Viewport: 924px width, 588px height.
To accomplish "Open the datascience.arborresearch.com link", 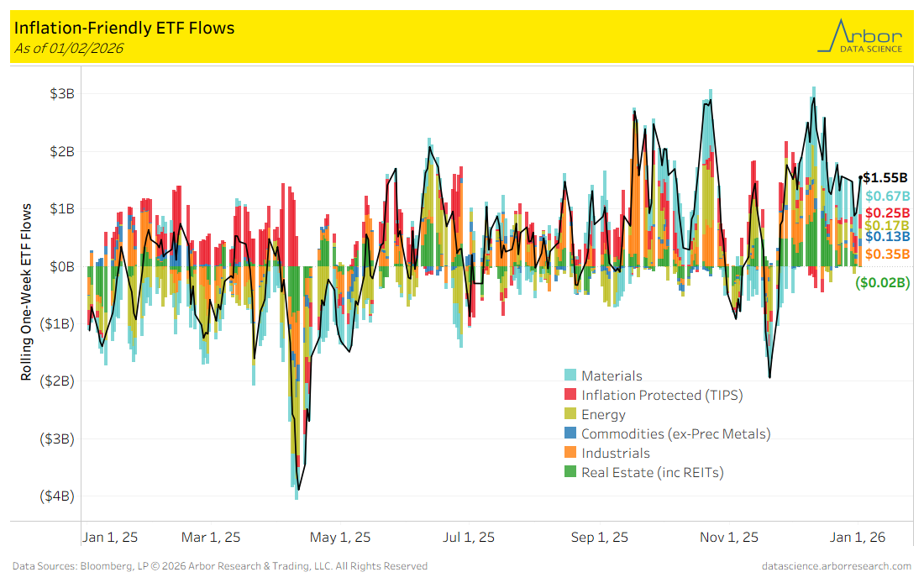I will click(837, 566).
